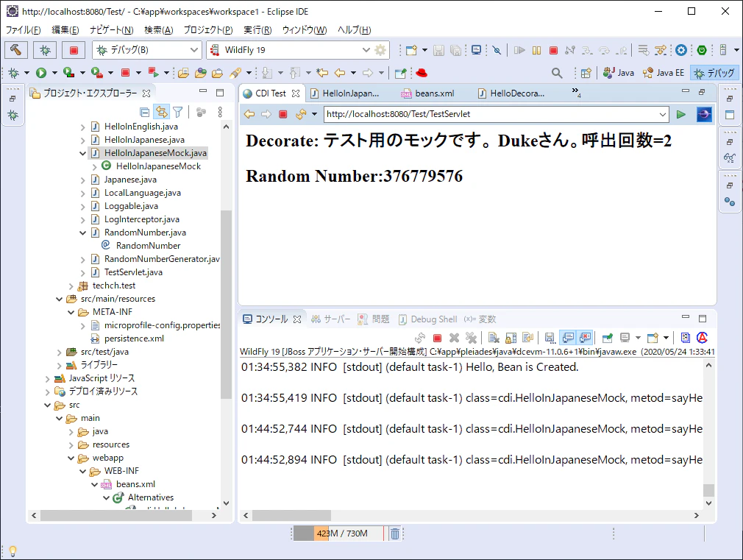Open the 実行(R) menu
This screenshot has height=560, width=743.
pyautogui.click(x=257, y=30)
